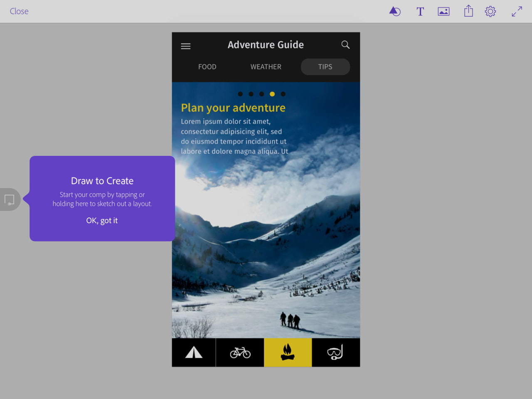The width and height of the screenshot is (532, 399).
Task: Tap the yellow carousel pagination dot
Action: [272, 94]
